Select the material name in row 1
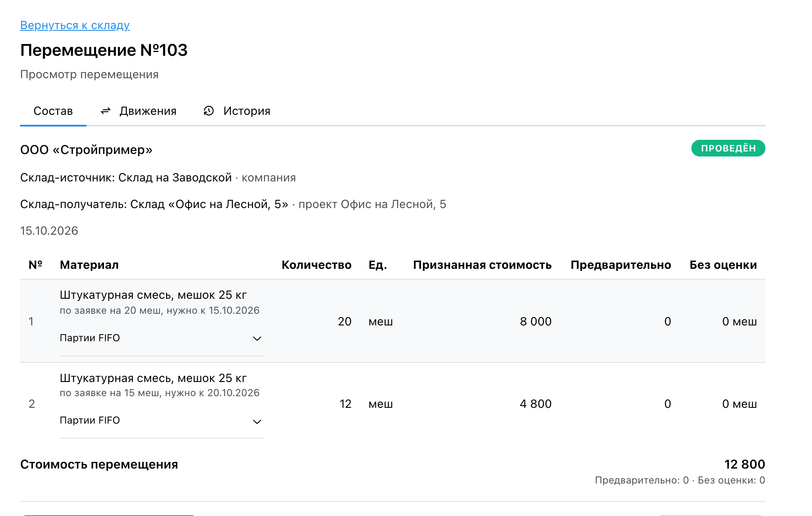The height and width of the screenshot is (516, 812). pos(153,295)
